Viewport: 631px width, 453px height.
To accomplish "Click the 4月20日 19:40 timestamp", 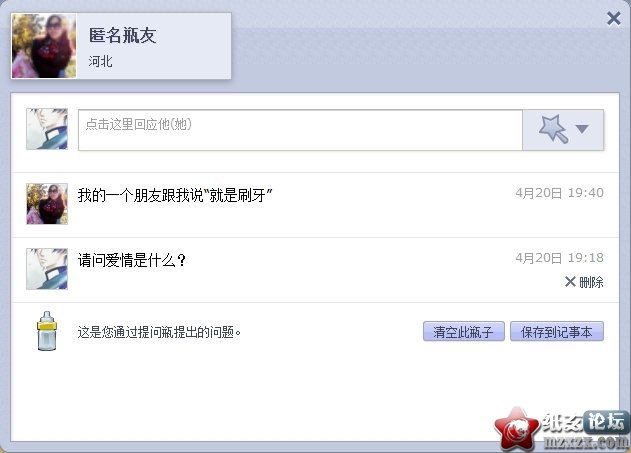I will coord(559,193).
